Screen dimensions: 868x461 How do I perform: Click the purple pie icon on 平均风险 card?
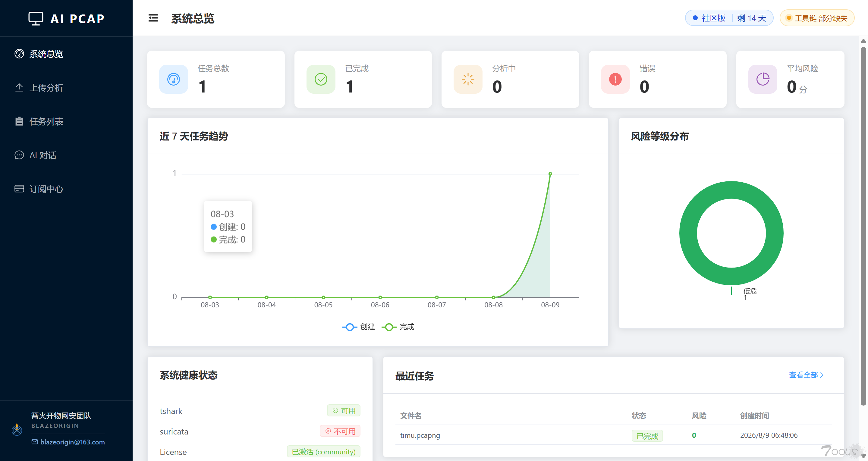tap(763, 79)
